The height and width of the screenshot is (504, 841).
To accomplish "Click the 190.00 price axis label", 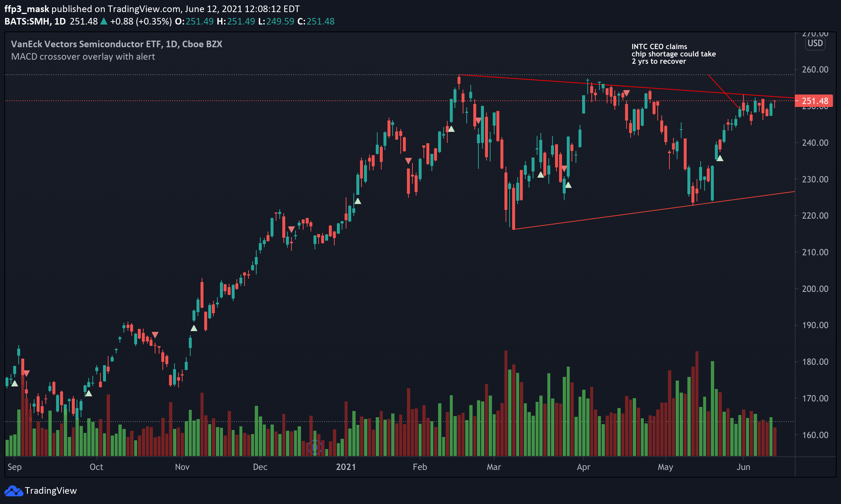I will 815,325.
